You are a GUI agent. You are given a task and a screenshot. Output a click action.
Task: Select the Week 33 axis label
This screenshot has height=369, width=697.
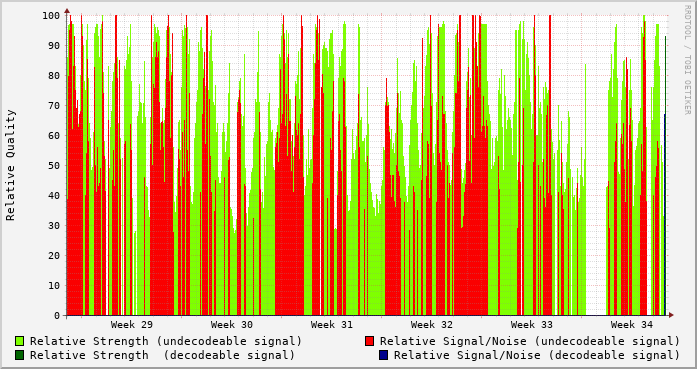click(x=532, y=325)
